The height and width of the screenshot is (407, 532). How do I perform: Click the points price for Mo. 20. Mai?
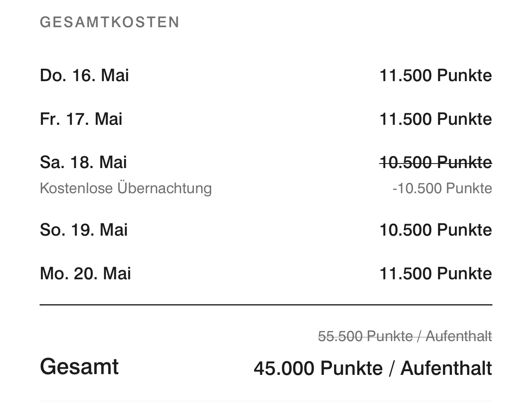tap(435, 274)
